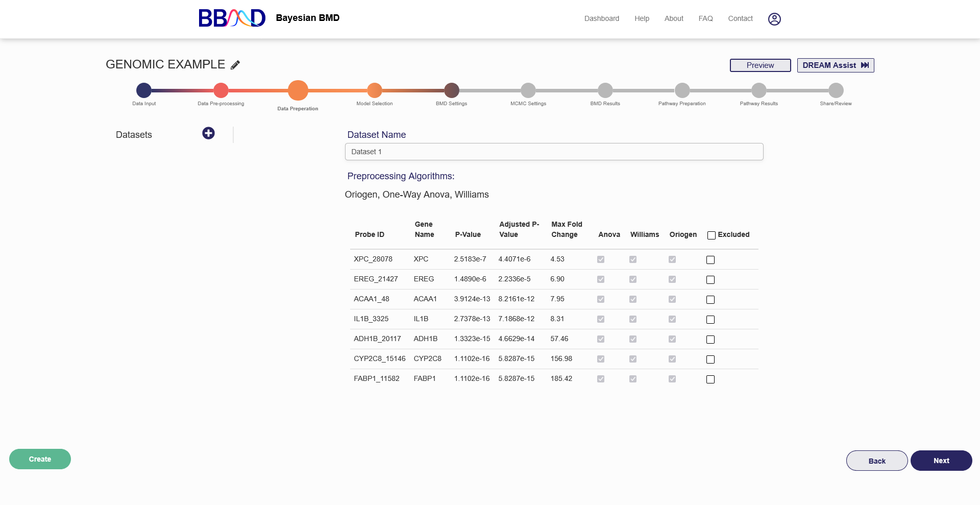Open the user profile icon
980x505 pixels.
pyautogui.click(x=774, y=19)
